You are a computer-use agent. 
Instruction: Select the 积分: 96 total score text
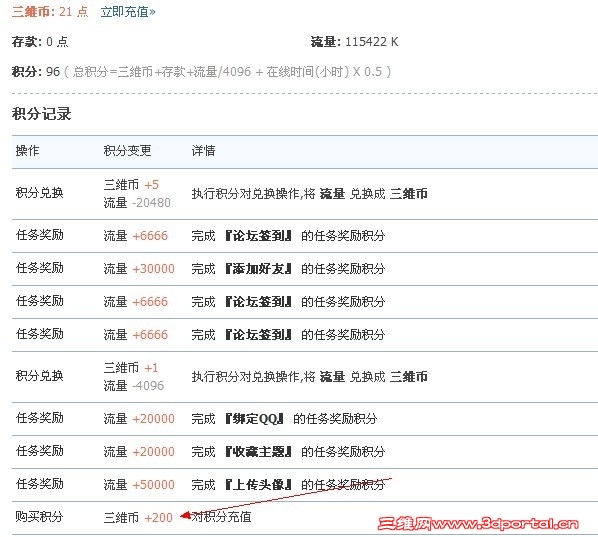pyautogui.click(x=36, y=72)
